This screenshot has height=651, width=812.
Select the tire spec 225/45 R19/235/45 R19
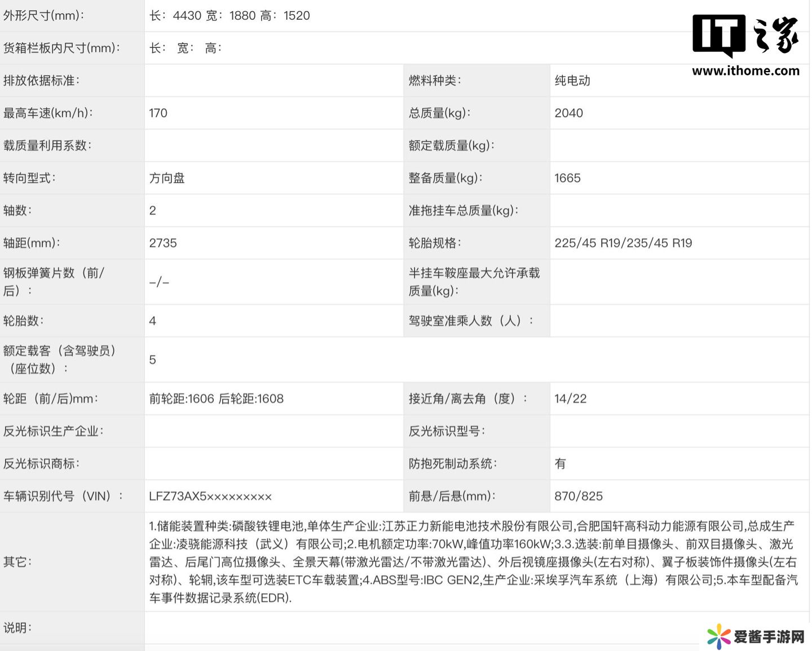[x=623, y=243]
